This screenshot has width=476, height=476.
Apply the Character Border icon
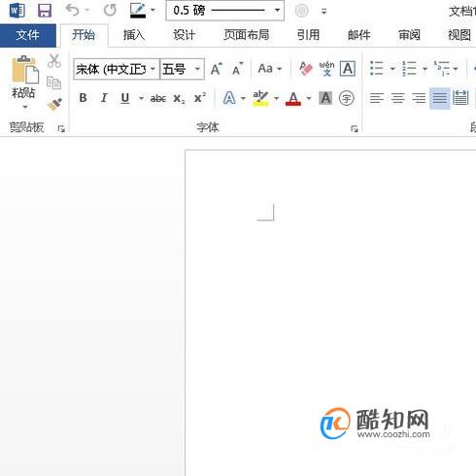point(348,69)
